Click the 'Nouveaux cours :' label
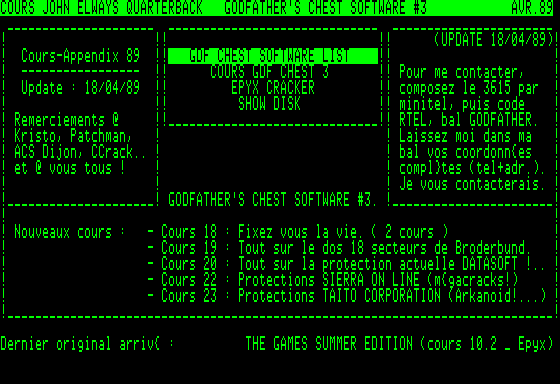Viewport: 560px width, 384px height. [x=70, y=232]
